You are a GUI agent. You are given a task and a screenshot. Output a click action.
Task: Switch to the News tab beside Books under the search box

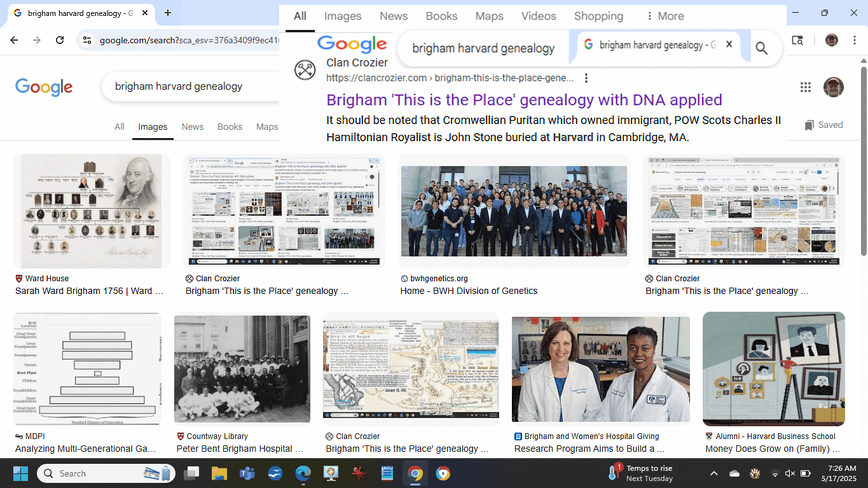tap(193, 127)
